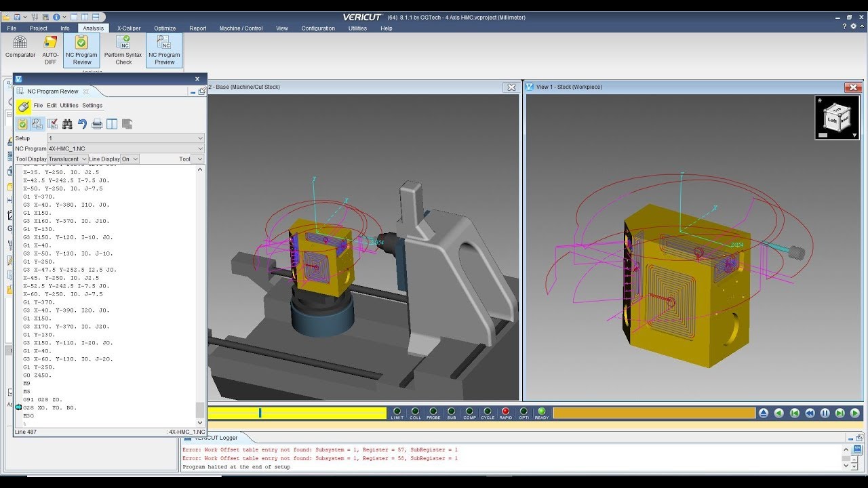Click the blue info icon in quick access toolbar
The width and height of the screenshot is (868, 488).
pyautogui.click(x=56, y=17)
